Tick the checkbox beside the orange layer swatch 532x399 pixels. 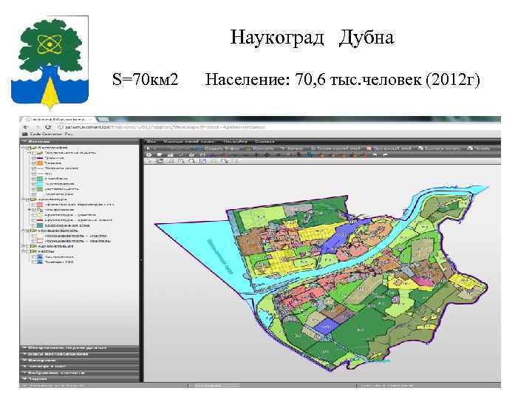point(33,163)
